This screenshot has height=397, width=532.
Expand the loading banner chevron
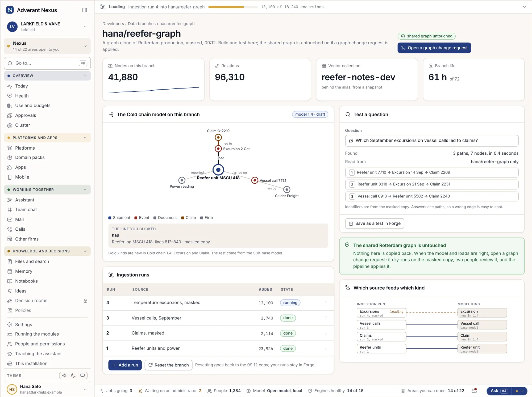[524, 7]
